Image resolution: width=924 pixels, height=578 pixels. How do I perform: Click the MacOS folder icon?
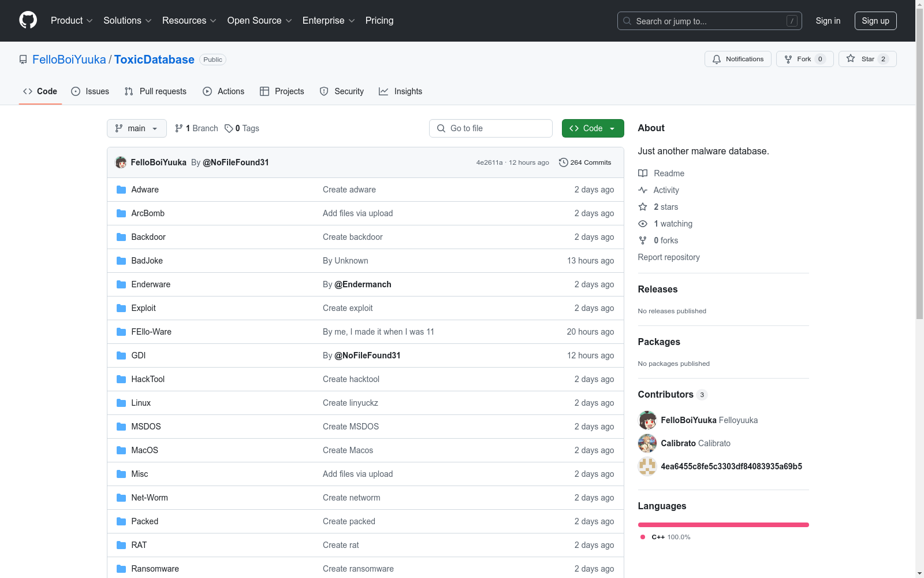121,450
